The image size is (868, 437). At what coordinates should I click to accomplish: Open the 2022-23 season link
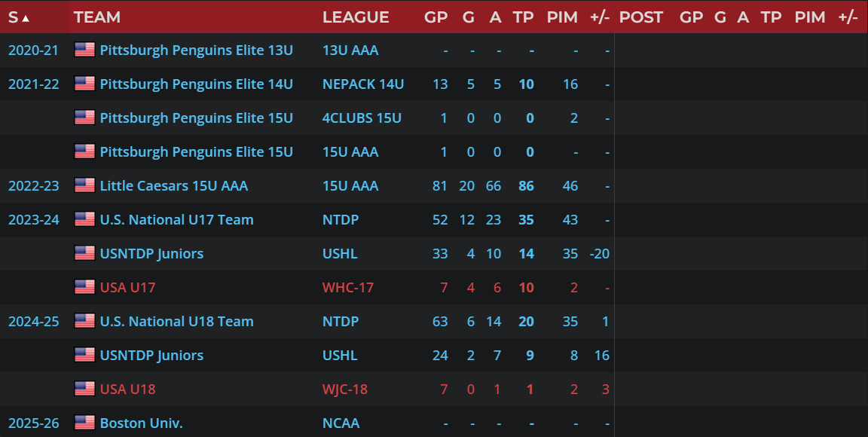(33, 185)
